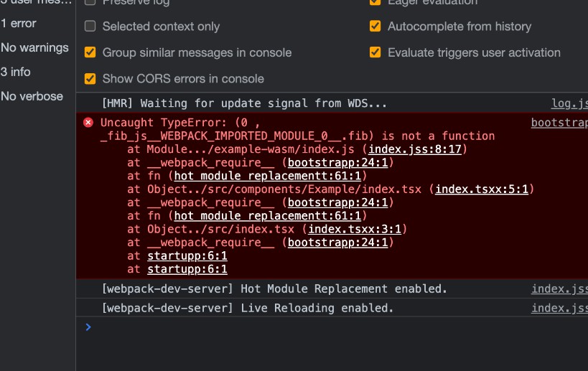Open hot module replacementt:61:1 link above src/index.tsx
Screen dimensions: 588x371
268,216
